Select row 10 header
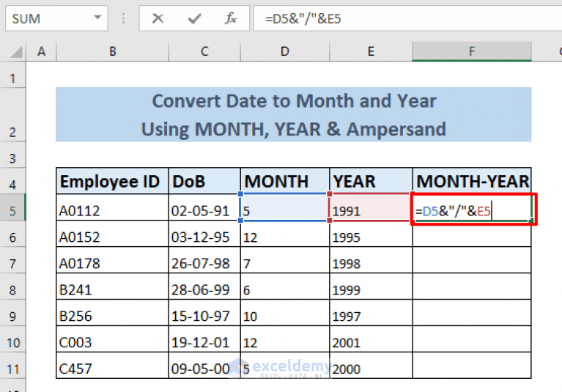The width and height of the screenshot is (562, 392). coord(13,339)
